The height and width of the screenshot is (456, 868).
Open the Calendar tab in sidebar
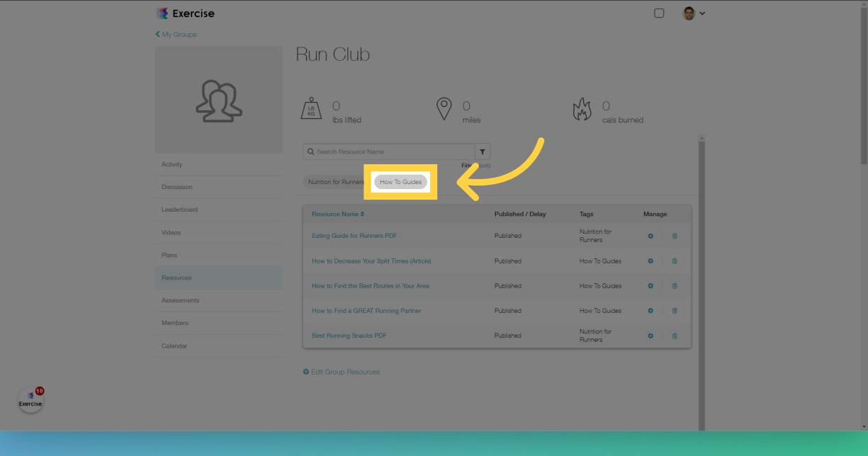(219, 346)
